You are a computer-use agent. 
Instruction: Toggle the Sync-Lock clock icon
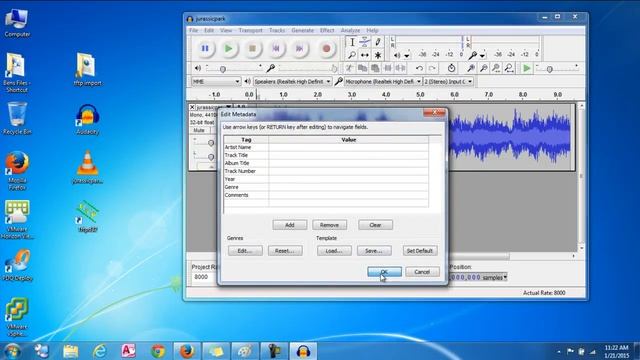[451, 68]
